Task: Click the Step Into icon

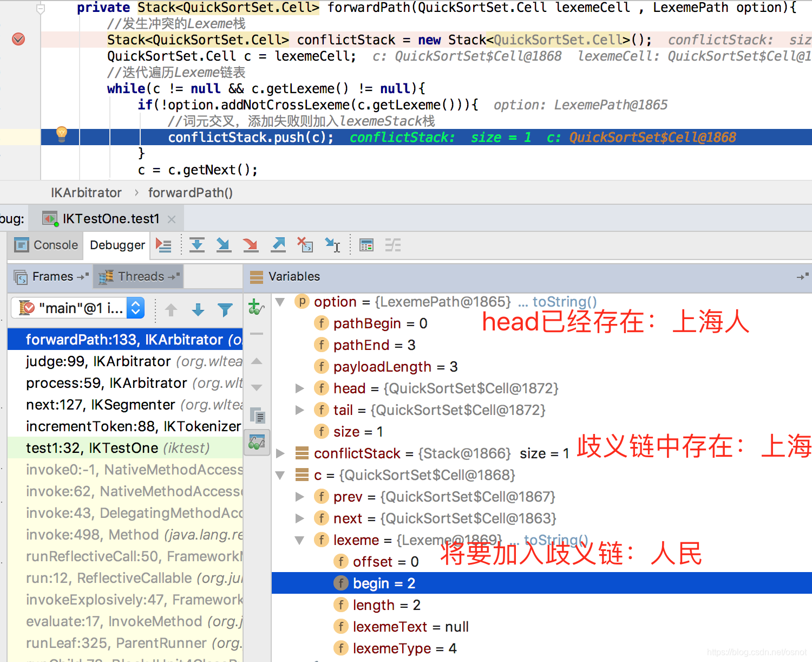Action: pos(224,245)
